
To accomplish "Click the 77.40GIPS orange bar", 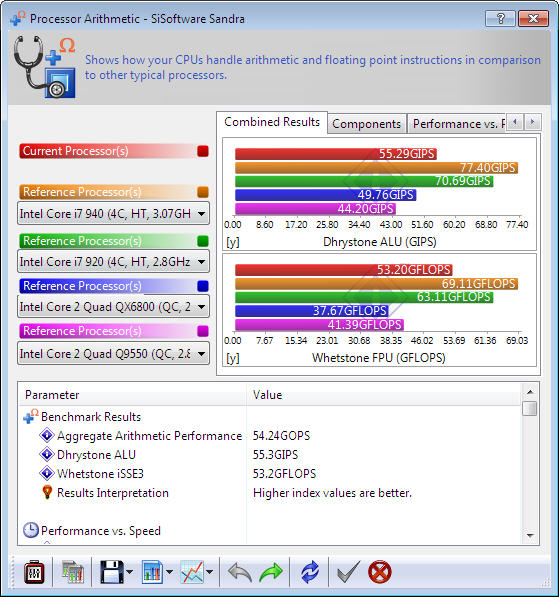I will click(377, 168).
